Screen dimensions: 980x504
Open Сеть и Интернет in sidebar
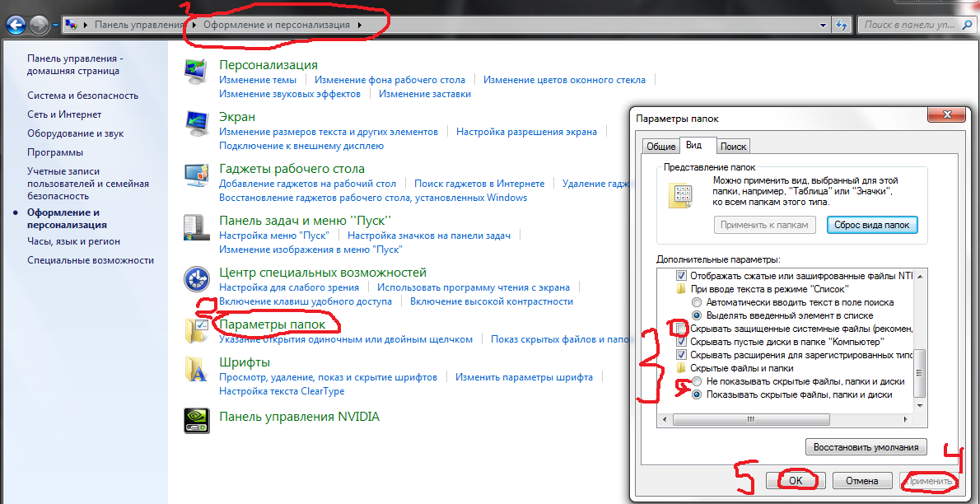(x=64, y=114)
